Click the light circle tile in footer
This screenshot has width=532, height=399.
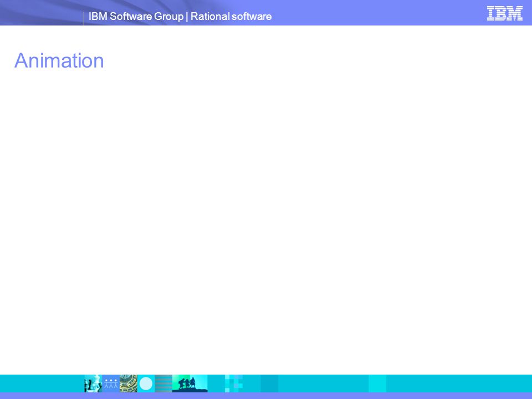[x=146, y=383]
